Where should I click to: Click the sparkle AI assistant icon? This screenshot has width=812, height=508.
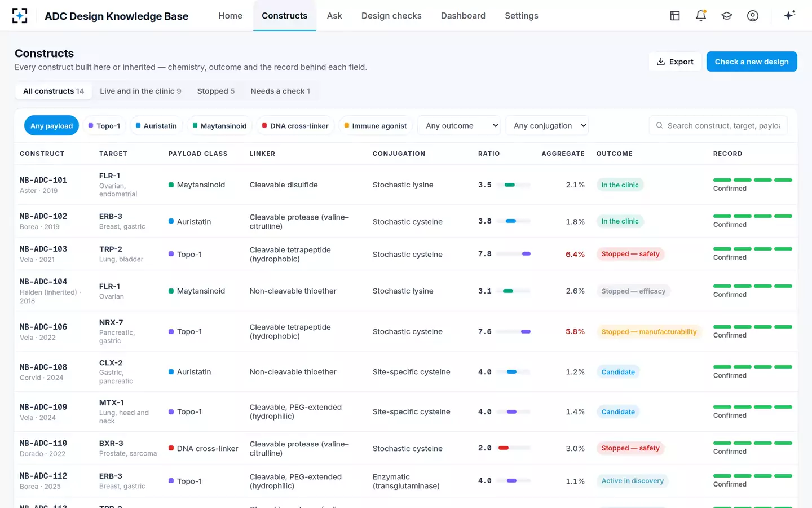tap(789, 15)
